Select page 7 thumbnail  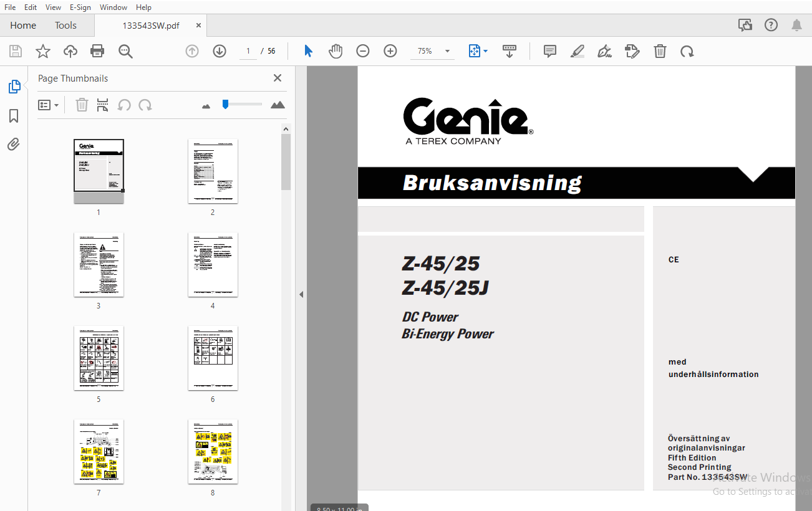click(x=99, y=452)
